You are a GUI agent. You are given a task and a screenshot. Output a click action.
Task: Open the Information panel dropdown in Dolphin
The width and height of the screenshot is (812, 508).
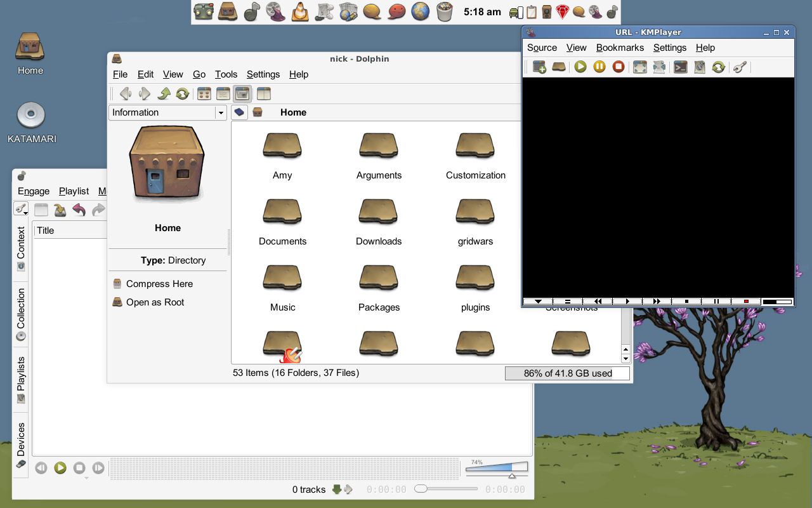pyautogui.click(x=167, y=112)
